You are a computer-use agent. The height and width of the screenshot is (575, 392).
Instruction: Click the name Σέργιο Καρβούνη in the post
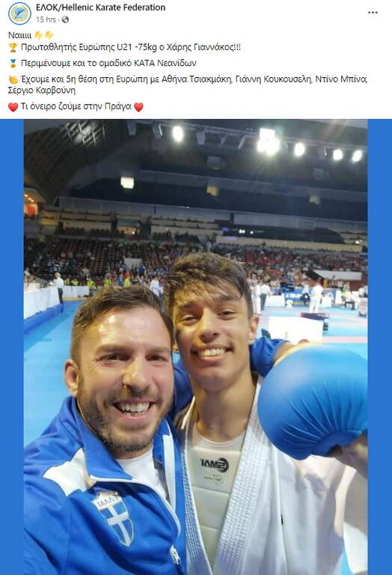coord(42,90)
